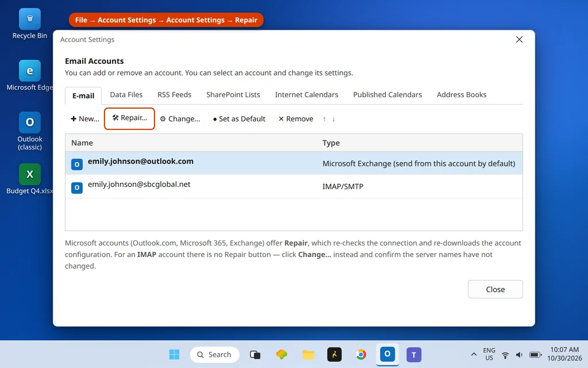The height and width of the screenshot is (368, 588).
Task: Open ENG US language indicator
Action: (489, 354)
